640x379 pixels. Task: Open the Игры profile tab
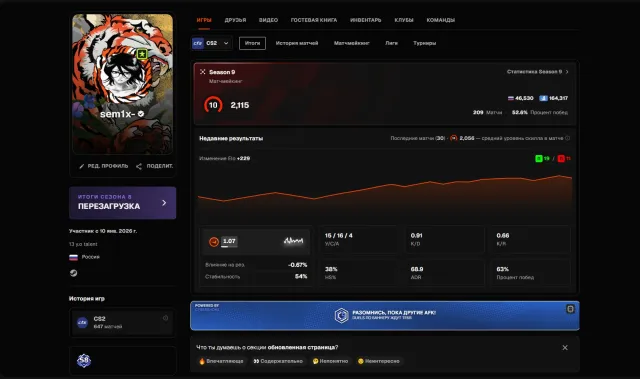204,20
